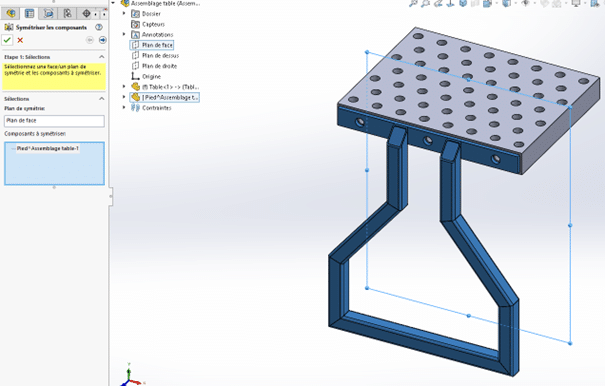Expand the (f) Table<1> component node

124,87
